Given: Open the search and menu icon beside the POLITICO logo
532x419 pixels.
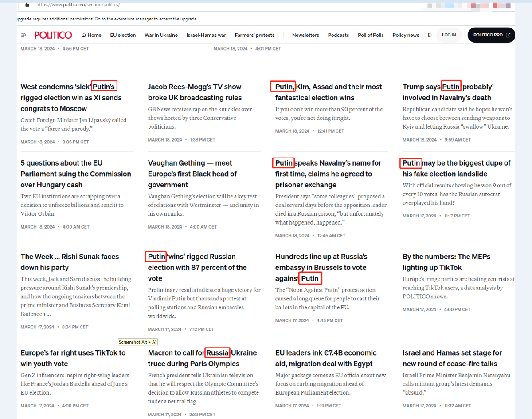Looking at the screenshot, I should [23, 35].
